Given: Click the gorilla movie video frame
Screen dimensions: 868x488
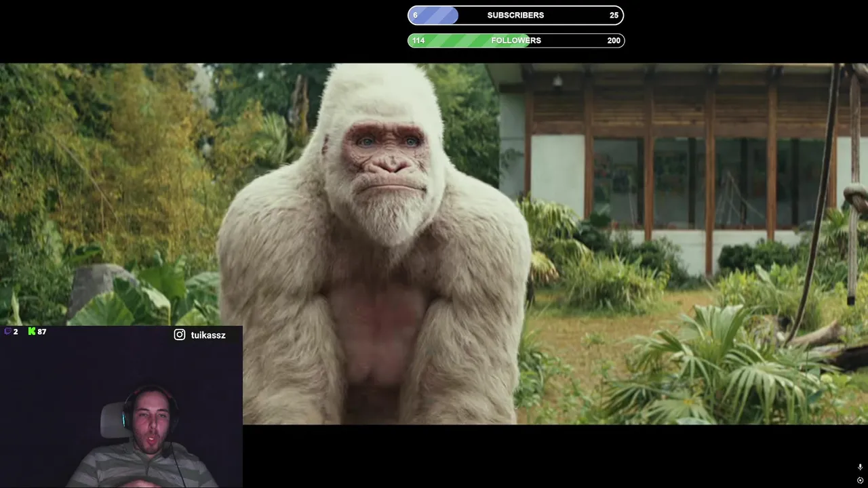Looking at the screenshot, I should (x=434, y=244).
